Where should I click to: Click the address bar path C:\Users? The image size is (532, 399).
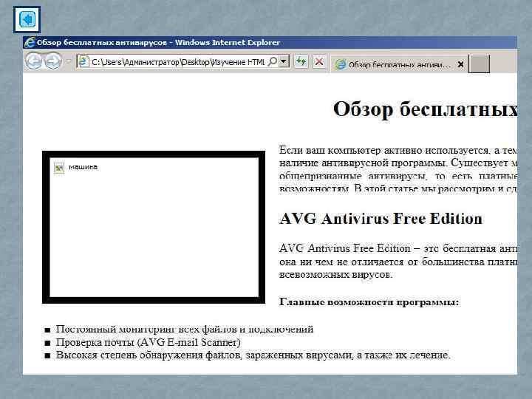tap(178, 62)
